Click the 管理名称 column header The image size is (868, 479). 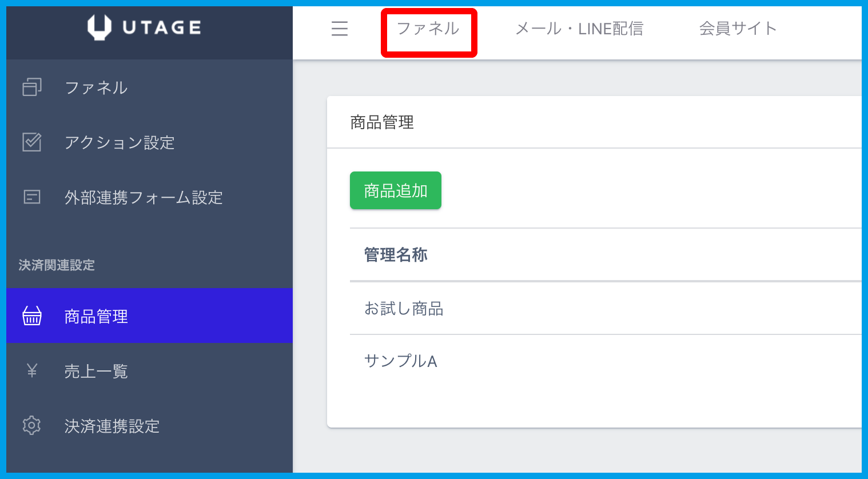click(x=396, y=255)
